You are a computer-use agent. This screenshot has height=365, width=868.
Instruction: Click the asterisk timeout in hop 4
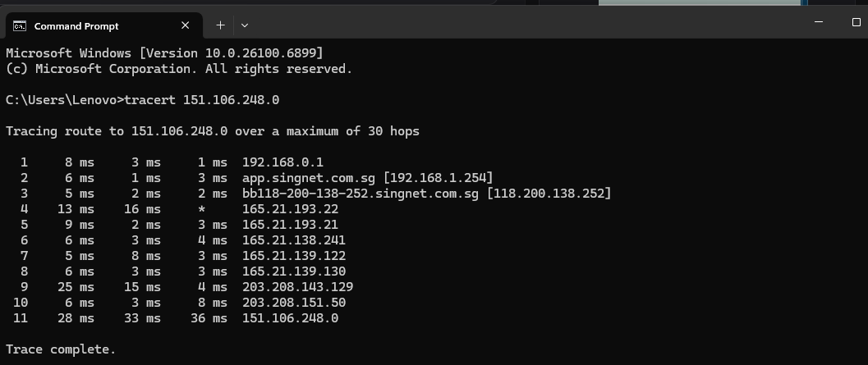[201, 209]
